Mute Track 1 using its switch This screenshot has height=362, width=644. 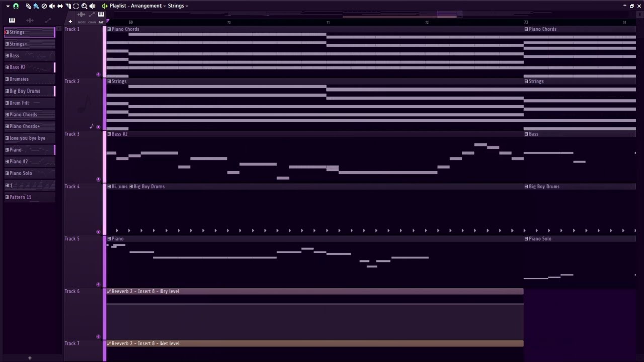98,74
